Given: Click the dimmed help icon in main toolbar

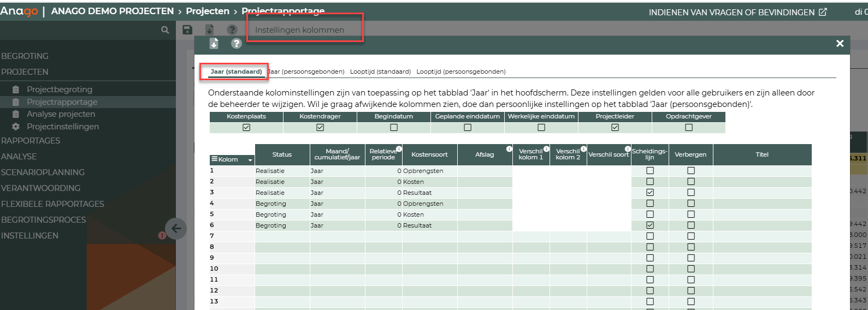Looking at the screenshot, I should point(232,29).
